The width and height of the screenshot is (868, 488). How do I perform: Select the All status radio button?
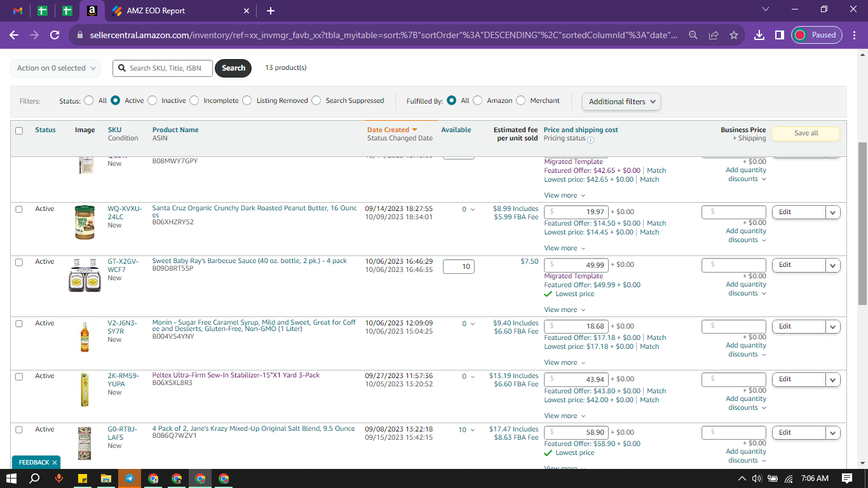click(88, 100)
